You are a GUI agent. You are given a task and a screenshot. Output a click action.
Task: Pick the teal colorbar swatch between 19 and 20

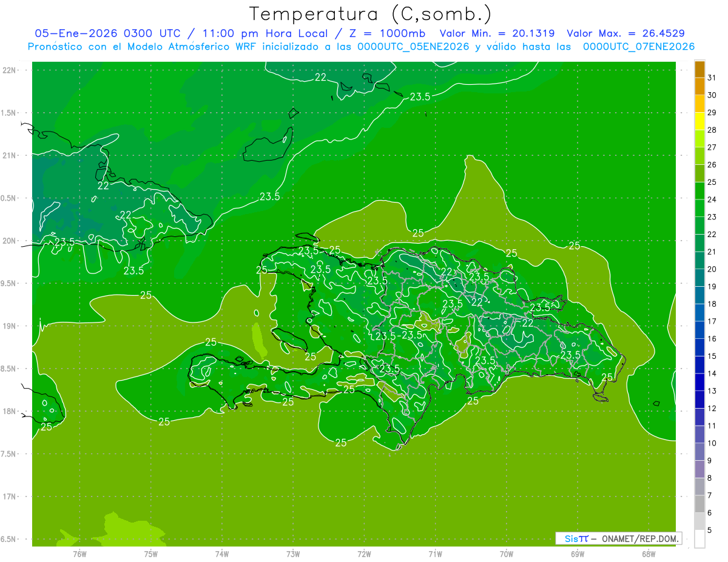click(699, 277)
